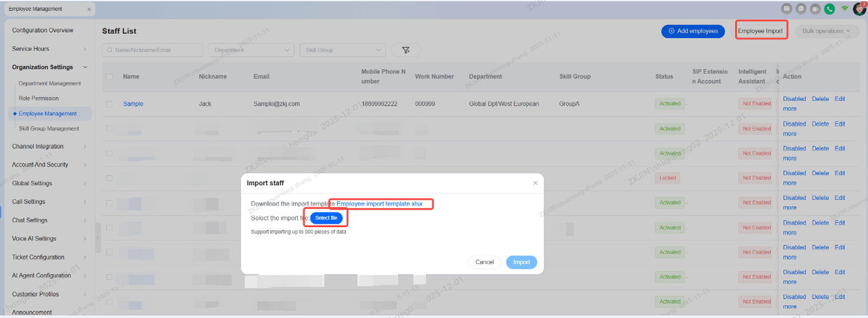Click the blue Select file button
This screenshot has width=868, height=318.
[x=326, y=218]
